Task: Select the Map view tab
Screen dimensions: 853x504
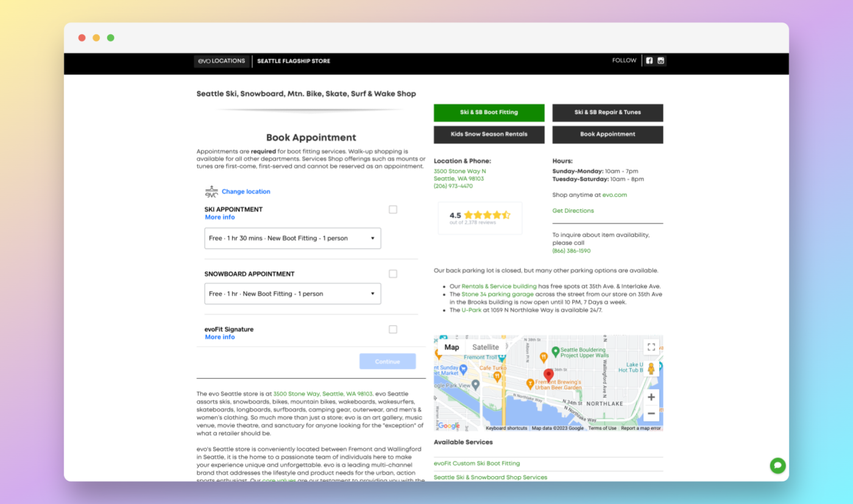Action: [451, 347]
